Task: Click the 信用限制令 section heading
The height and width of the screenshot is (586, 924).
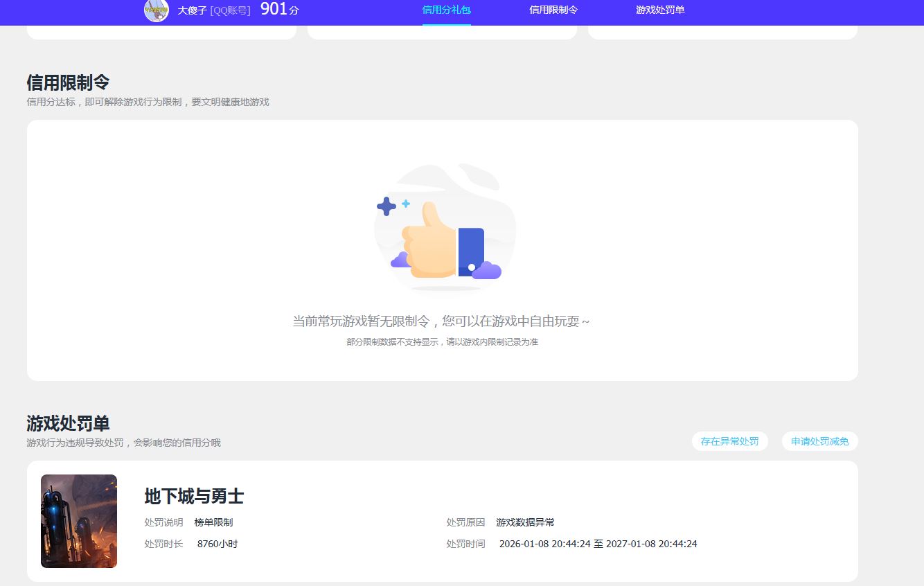Action: point(68,82)
